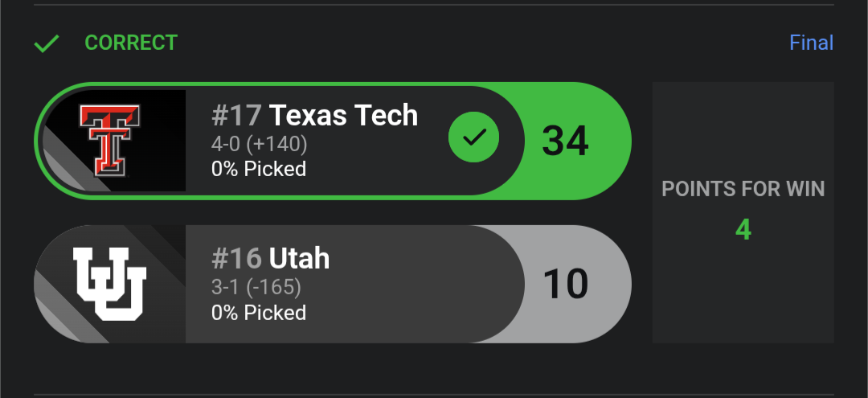Toggle the circled checkmark on Texas Tech

473,138
